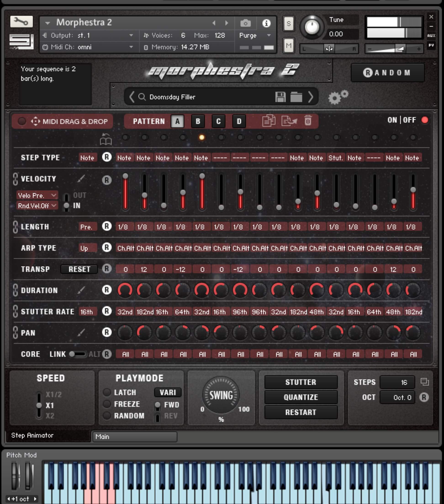
Task: Click the copy pattern icon
Action: [268, 121]
